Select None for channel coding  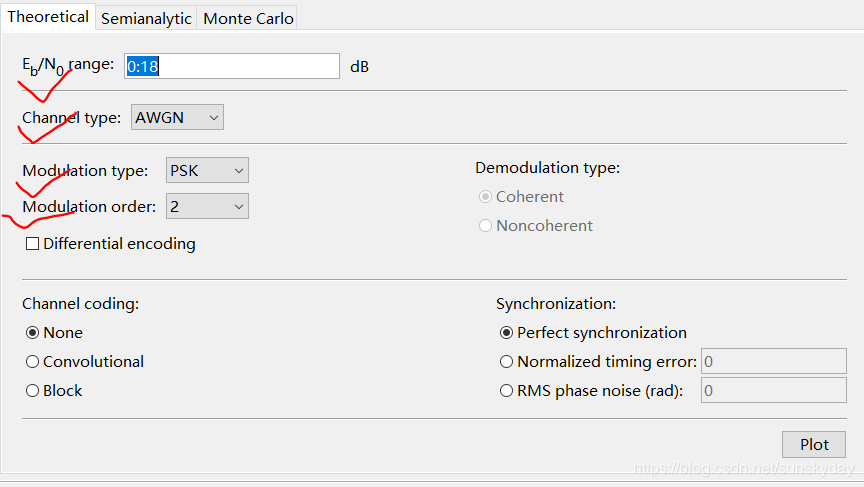[33, 333]
